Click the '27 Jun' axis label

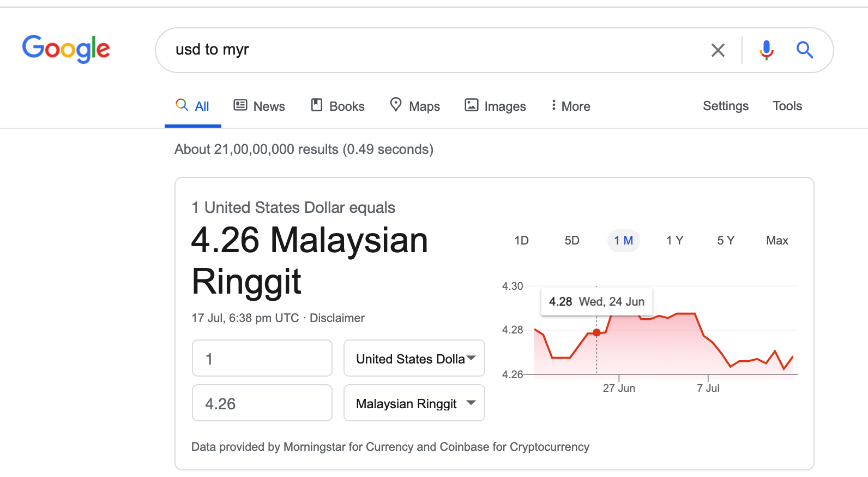coord(619,388)
